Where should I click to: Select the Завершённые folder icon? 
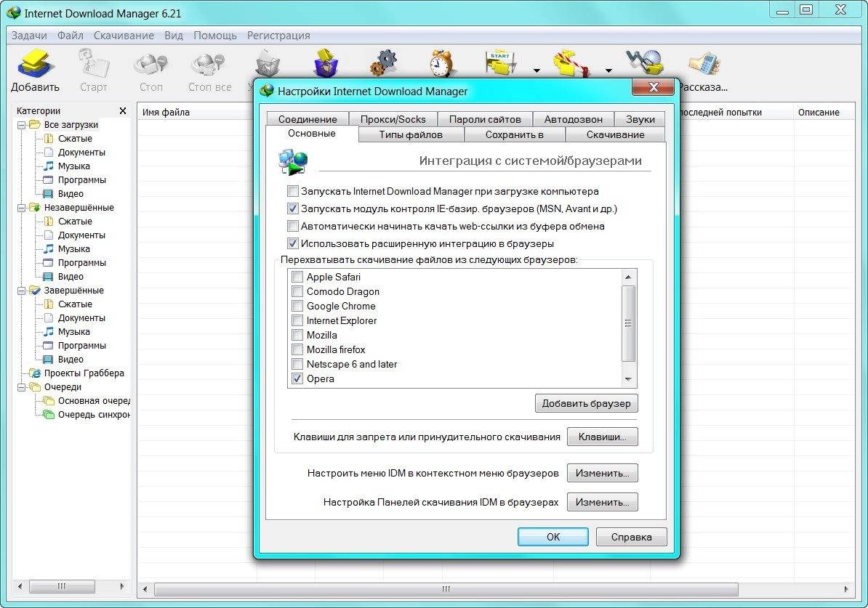35,291
